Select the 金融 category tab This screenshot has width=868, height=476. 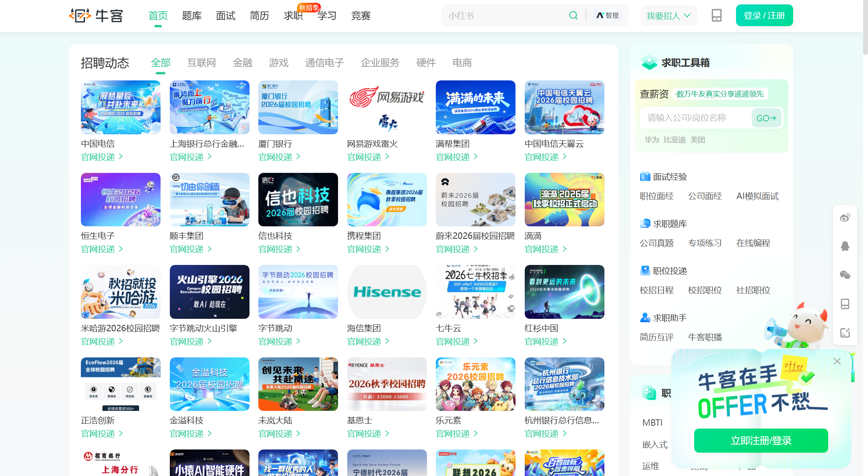(243, 63)
